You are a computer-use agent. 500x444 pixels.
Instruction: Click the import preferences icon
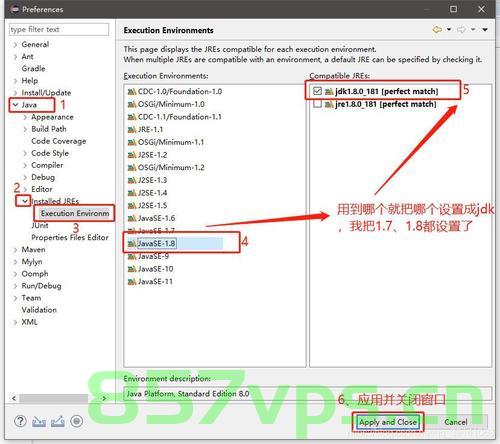coord(39,422)
